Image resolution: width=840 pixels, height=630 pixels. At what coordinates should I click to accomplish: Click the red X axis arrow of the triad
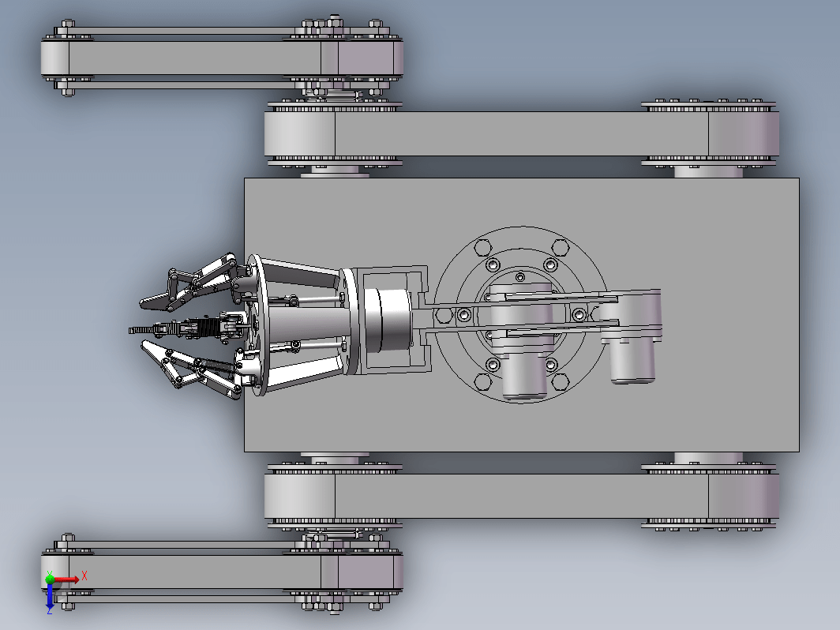click(x=68, y=579)
